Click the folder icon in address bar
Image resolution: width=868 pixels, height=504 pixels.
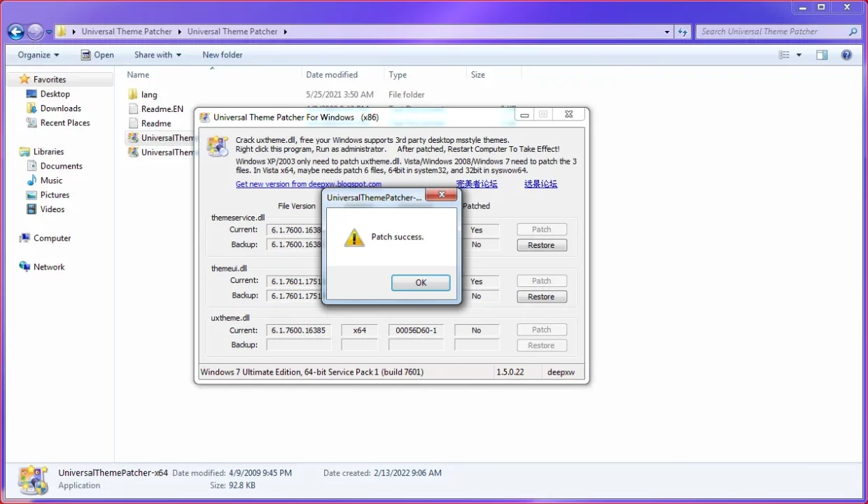coord(62,31)
